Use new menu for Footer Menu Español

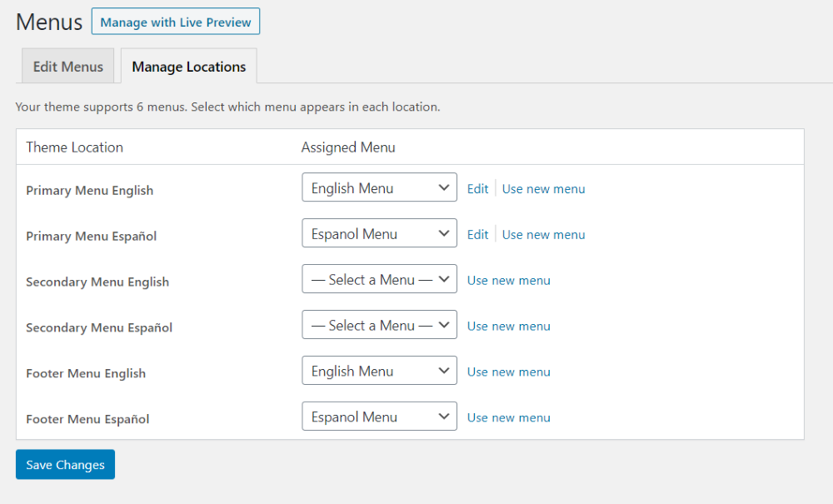click(x=508, y=418)
